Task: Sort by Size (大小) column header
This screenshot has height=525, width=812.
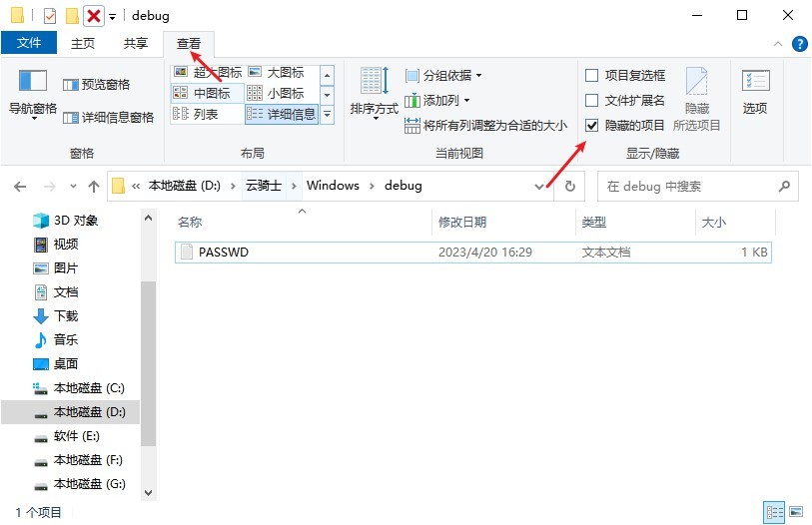Action: (735, 223)
